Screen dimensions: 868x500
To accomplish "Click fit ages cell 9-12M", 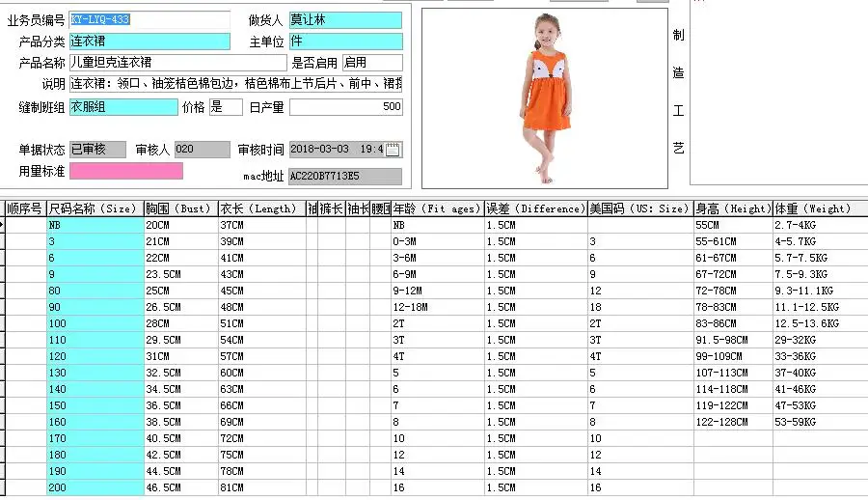I will 437,291.
